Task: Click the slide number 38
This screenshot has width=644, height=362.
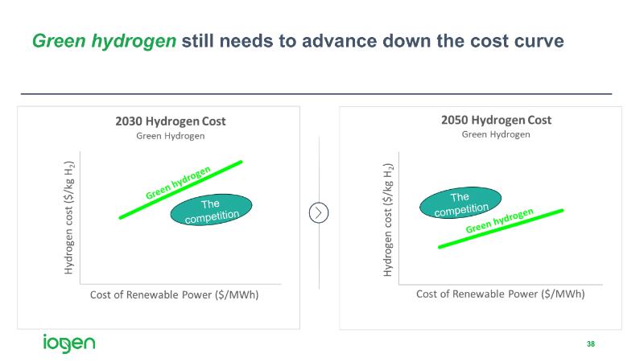Action: click(x=591, y=344)
